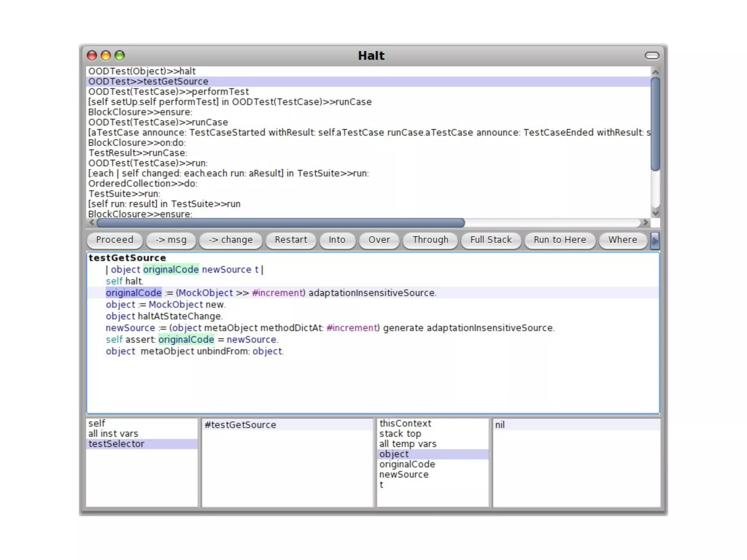Click the horizontal scroll-left arrow
Image resolution: width=747 pixels, height=560 pixels.
[92, 222]
